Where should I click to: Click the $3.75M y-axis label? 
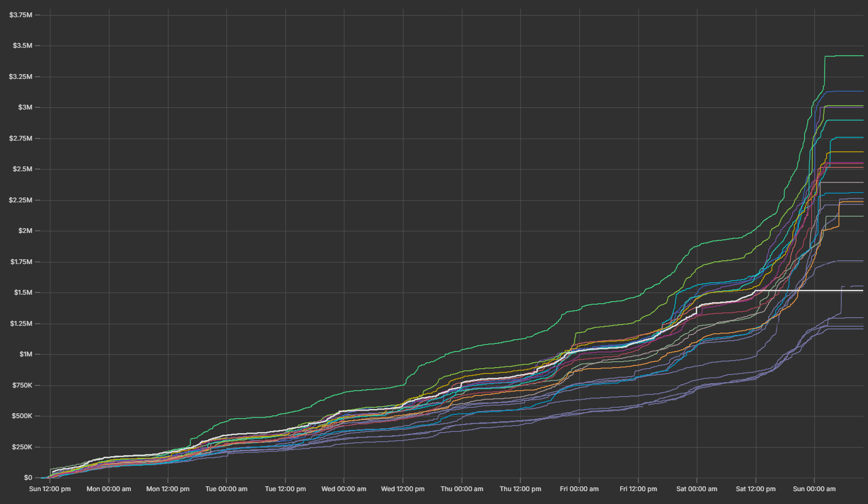click(x=21, y=15)
